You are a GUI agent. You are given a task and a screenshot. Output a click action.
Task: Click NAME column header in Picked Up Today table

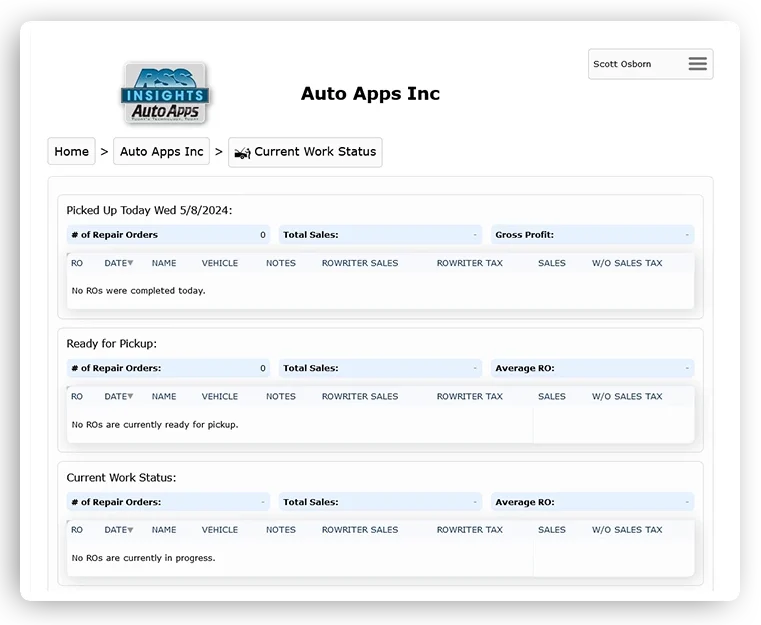(164, 263)
